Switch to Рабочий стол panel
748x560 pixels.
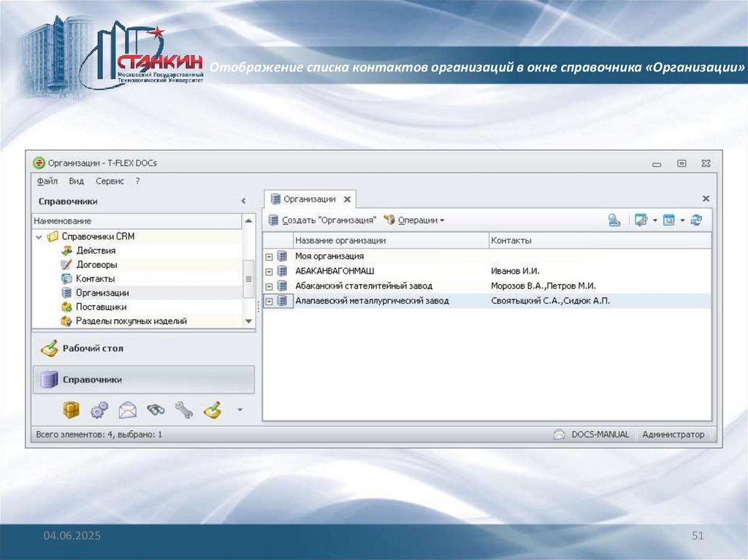click(x=91, y=349)
